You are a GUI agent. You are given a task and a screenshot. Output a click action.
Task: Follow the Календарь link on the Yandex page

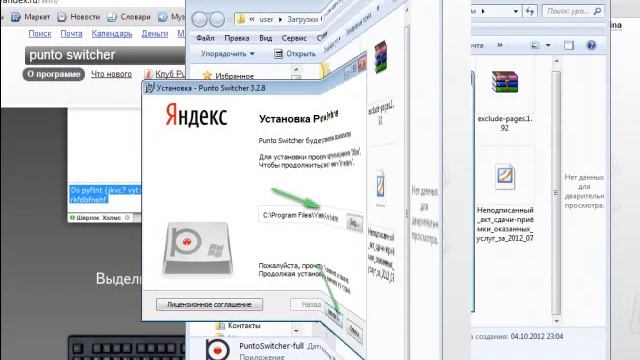(112, 33)
